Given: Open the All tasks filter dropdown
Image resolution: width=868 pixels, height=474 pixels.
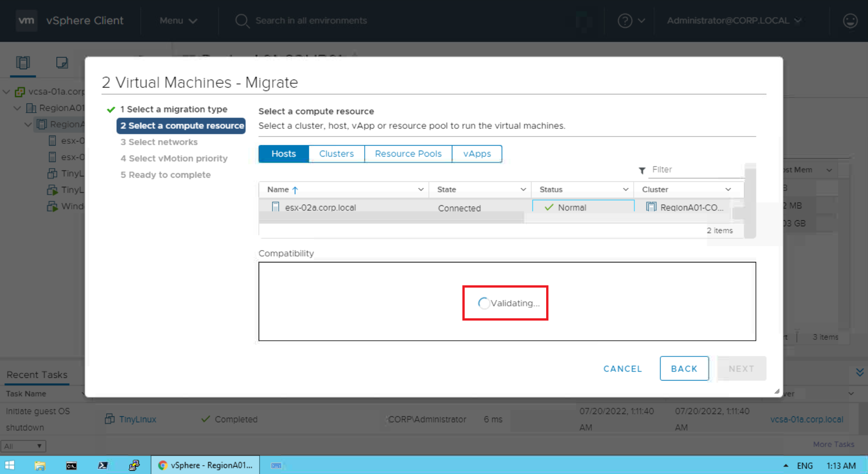Looking at the screenshot, I should tap(23, 446).
